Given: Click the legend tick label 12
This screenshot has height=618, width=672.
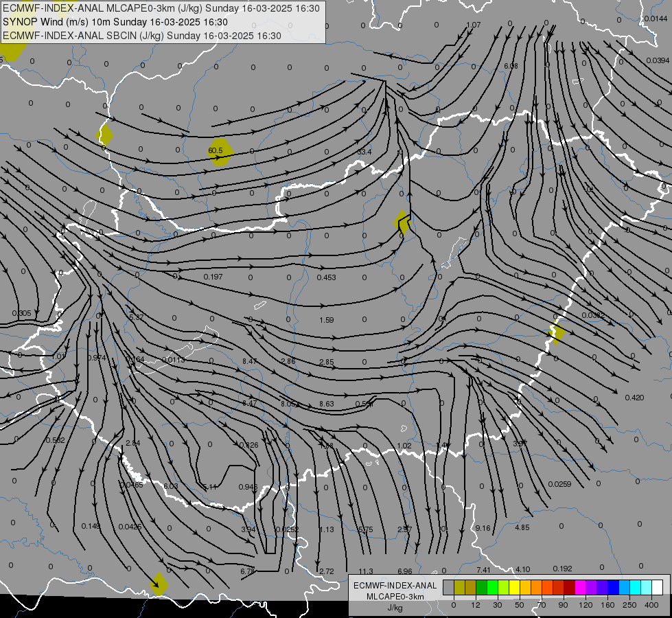Looking at the screenshot, I should [x=475, y=605].
